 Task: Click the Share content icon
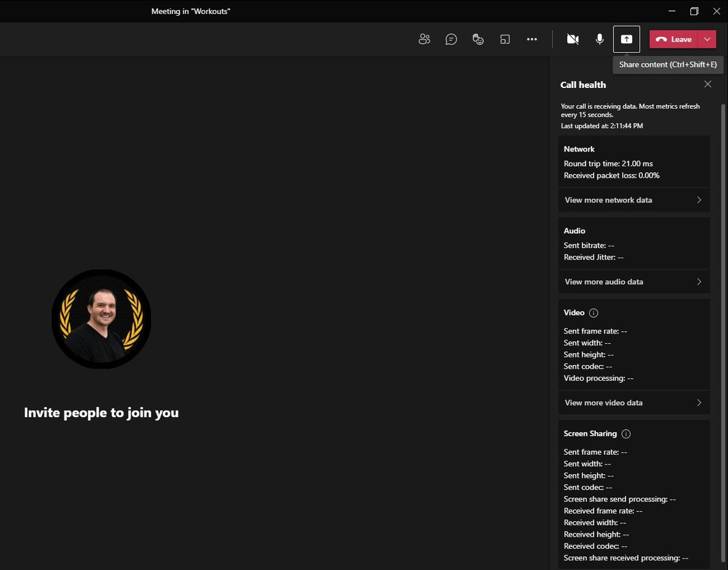coord(626,39)
